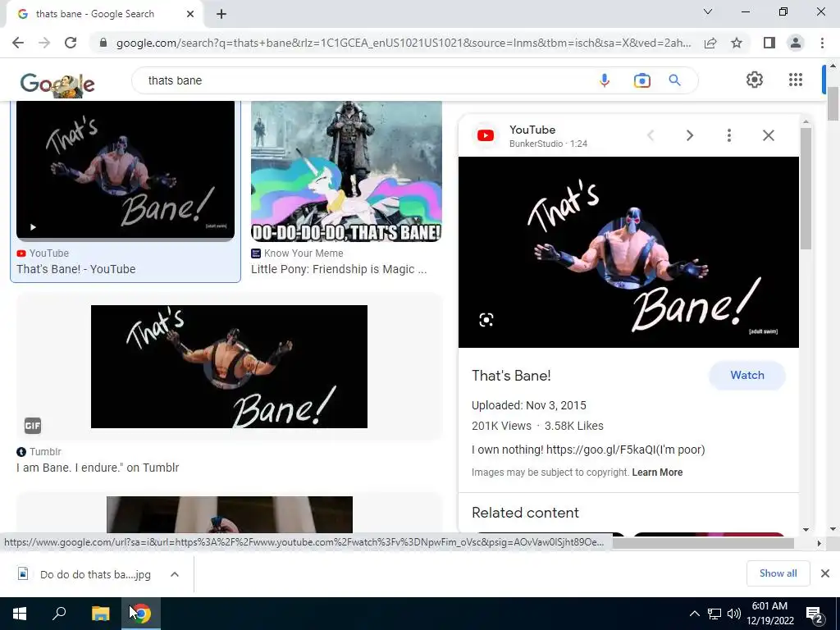840x630 pixels.
Task: Bookmark this page with star icon
Action: 737,43
